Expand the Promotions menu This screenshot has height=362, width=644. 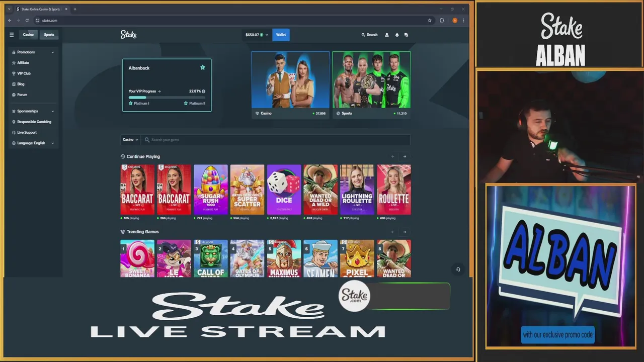tap(33, 52)
